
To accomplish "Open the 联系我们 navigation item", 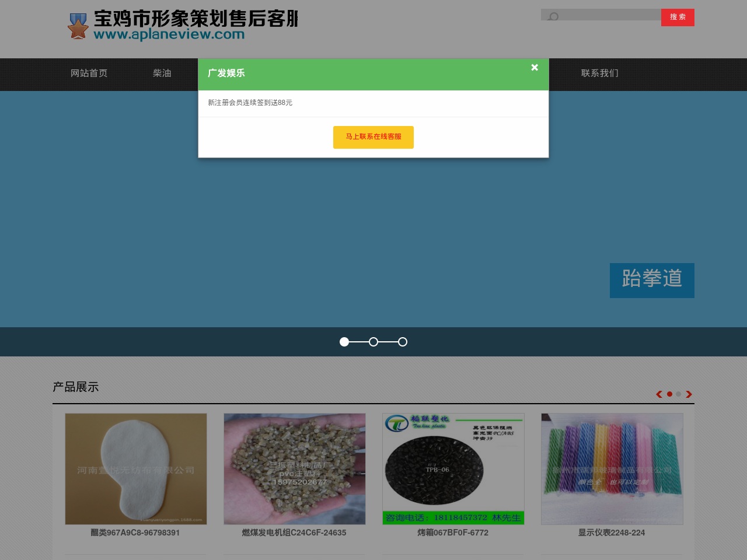I will click(599, 73).
